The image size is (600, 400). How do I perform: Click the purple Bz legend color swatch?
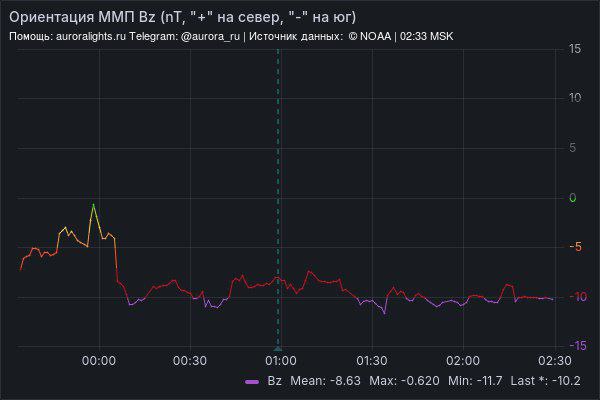[252, 382]
